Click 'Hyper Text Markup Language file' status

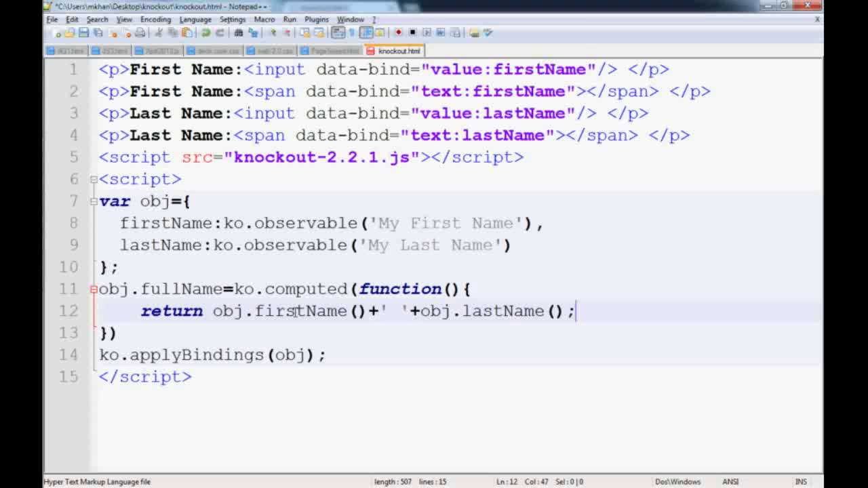97,482
